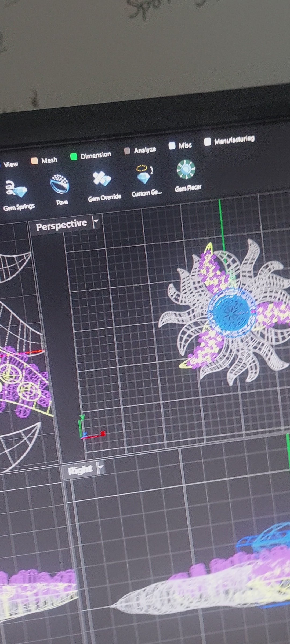Viewport: 290px width, 644px height.
Task: Click the Perspective viewport title
Action: coord(61,225)
